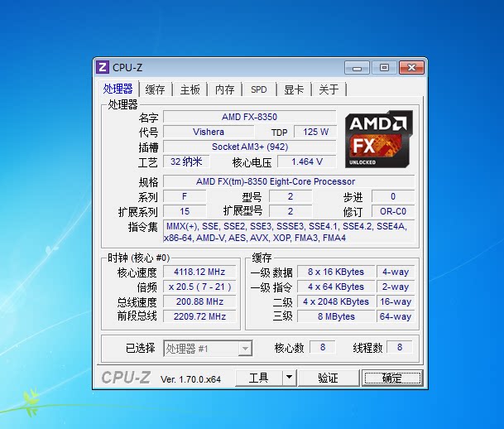Click the version text Ver. 1.70.0.x64

(x=190, y=379)
